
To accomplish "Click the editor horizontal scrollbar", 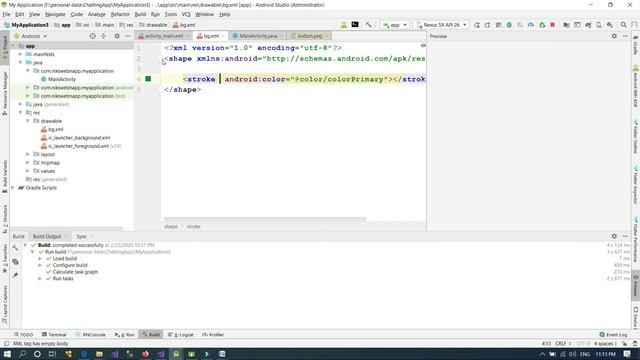I will (264, 219).
